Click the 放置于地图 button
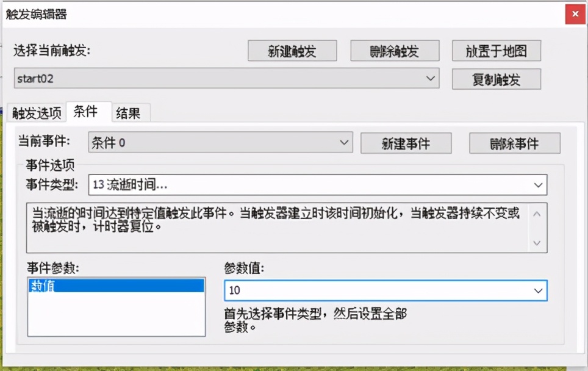This screenshot has height=371, width=588. point(497,51)
